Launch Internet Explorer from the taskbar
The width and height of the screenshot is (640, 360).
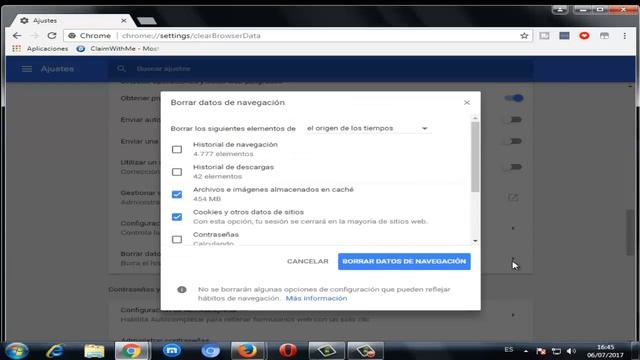point(55,351)
